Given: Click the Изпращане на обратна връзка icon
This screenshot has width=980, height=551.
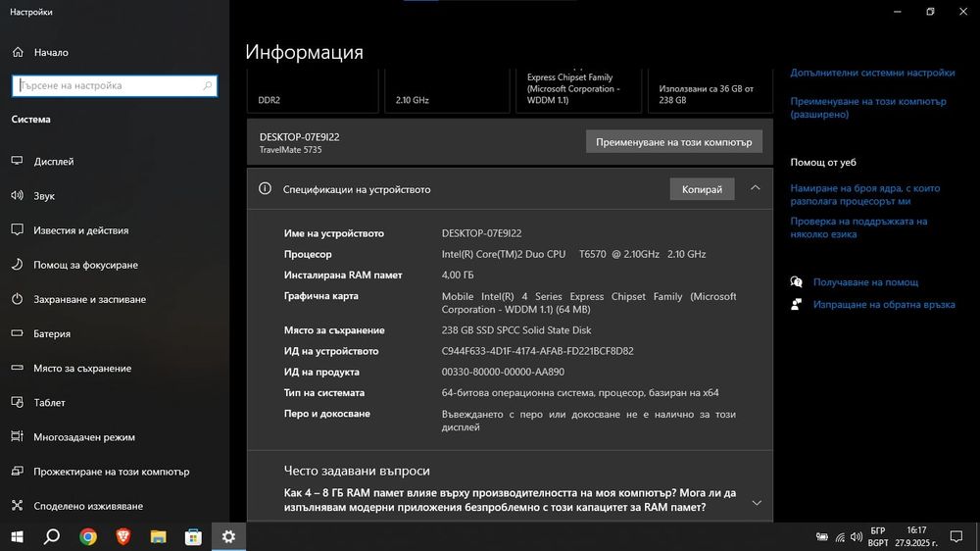Looking at the screenshot, I should pyautogui.click(x=796, y=304).
